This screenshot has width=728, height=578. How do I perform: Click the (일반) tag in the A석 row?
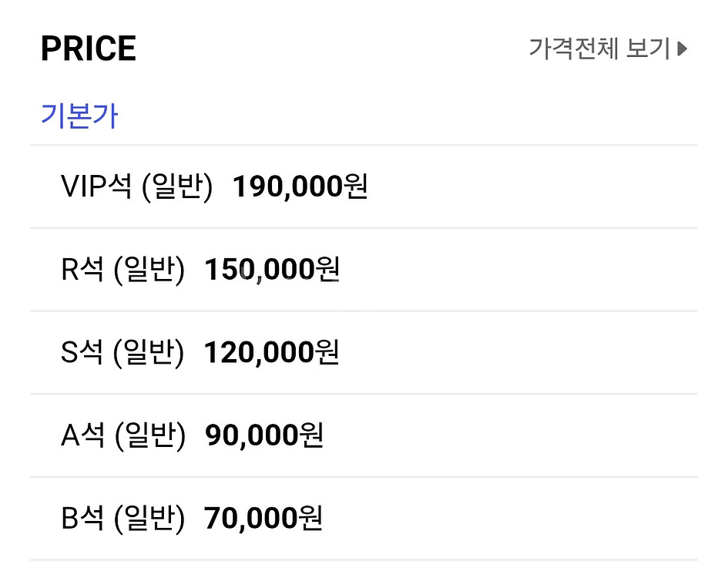point(149,437)
